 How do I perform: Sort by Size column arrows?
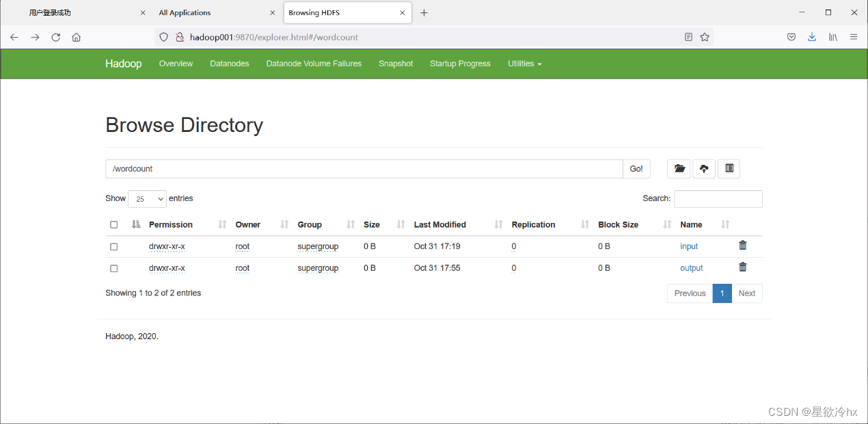pyautogui.click(x=401, y=224)
